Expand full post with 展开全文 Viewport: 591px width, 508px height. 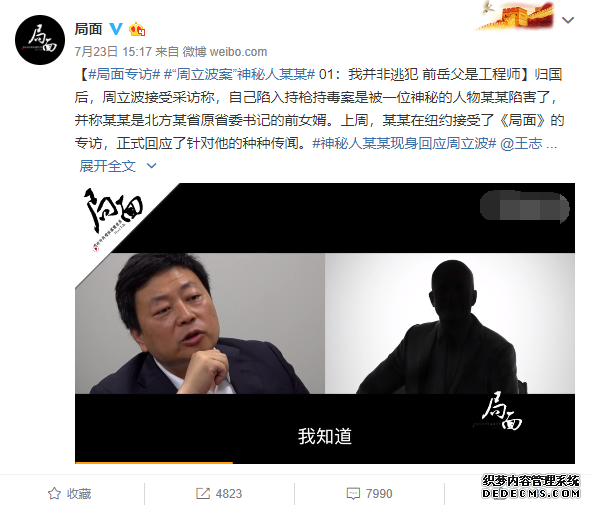[107, 166]
